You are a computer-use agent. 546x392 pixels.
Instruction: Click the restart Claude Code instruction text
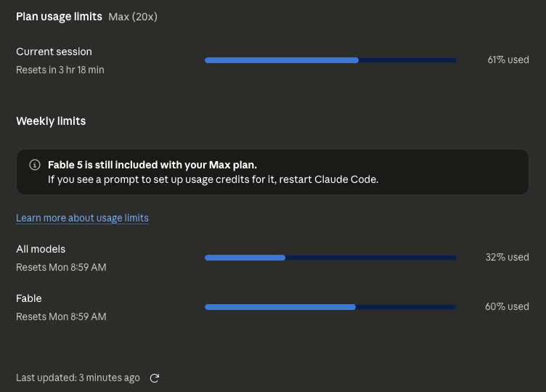click(213, 179)
